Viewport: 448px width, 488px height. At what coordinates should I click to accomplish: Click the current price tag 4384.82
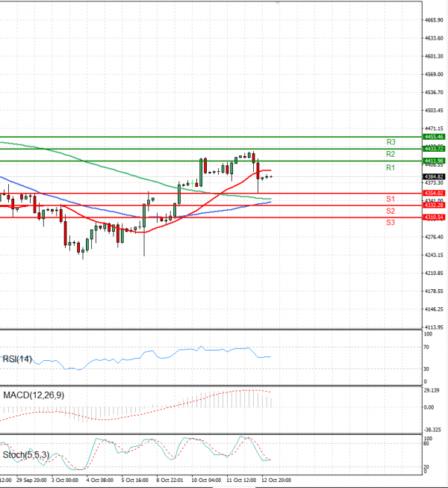coord(434,177)
